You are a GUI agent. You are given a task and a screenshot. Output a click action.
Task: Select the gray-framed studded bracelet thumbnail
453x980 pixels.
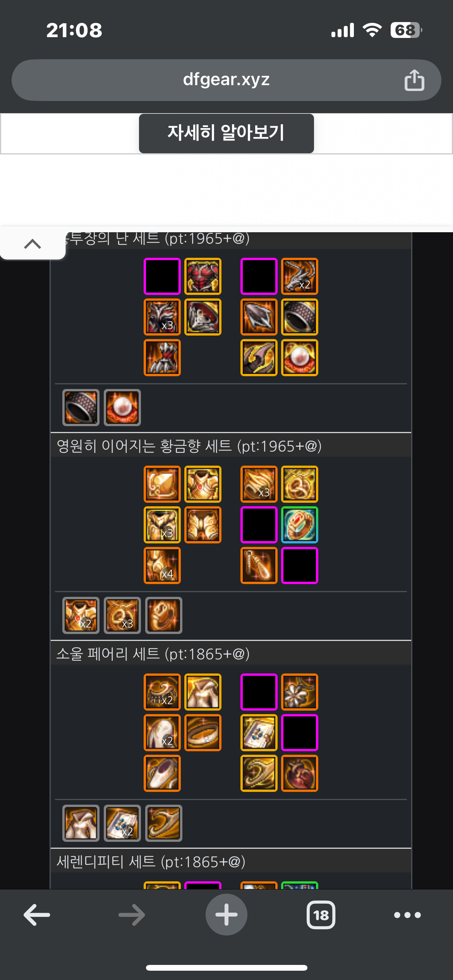tap(81, 408)
